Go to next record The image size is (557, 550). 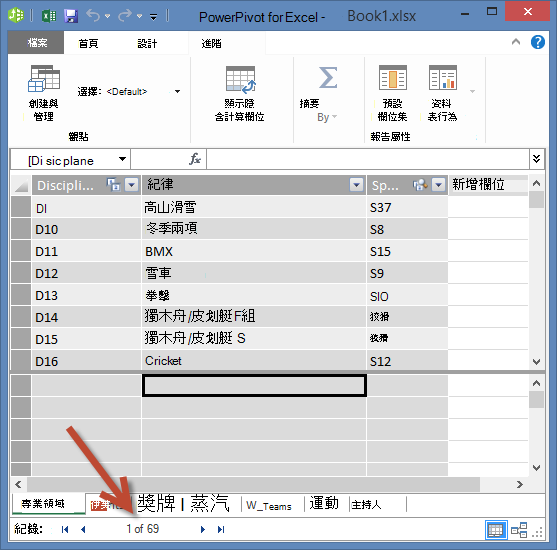(x=203, y=529)
